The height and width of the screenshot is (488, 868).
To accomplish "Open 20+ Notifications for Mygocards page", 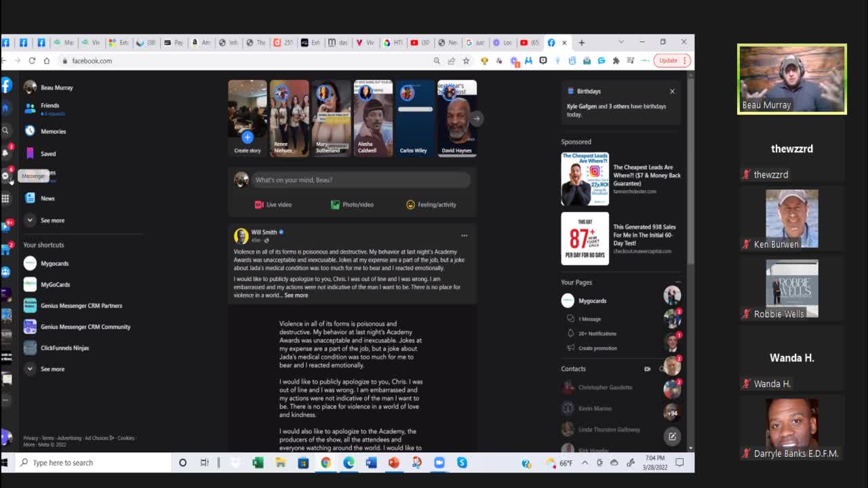I will (597, 333).
